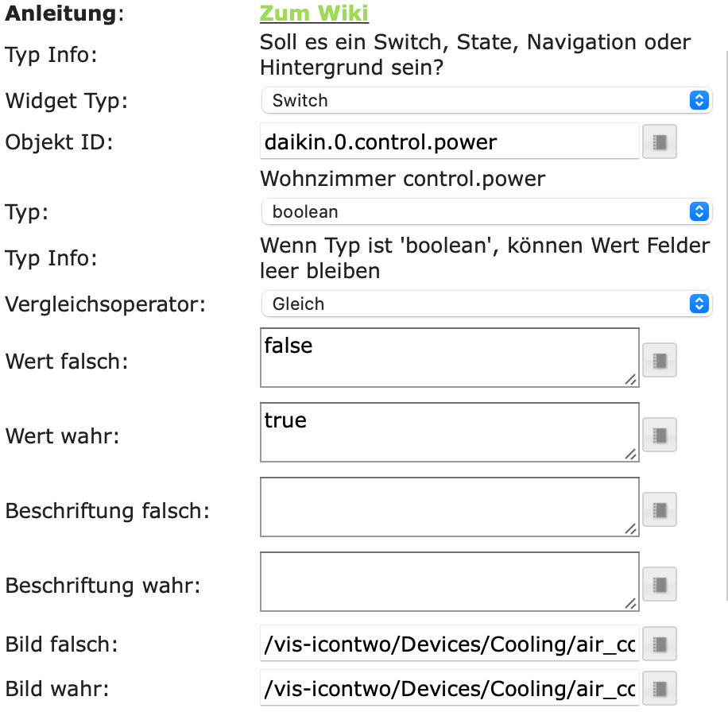Expand the Typ dropdown set to boolean

(x=486, y=212)
